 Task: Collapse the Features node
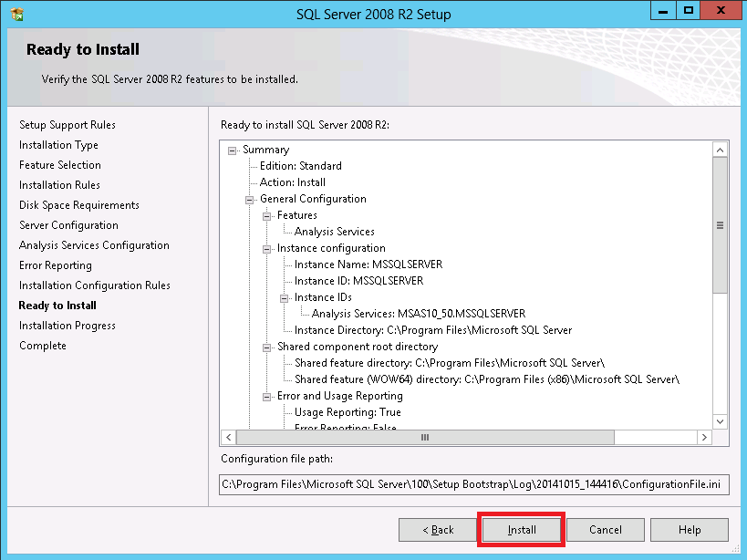click(x=266, y=216)
